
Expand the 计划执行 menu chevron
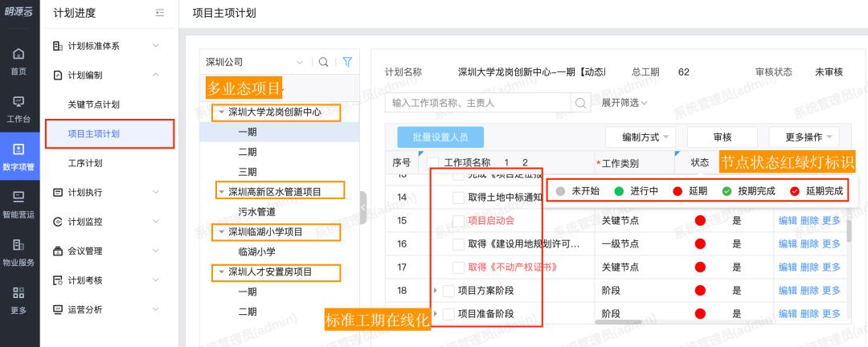(x=156, y=193)
